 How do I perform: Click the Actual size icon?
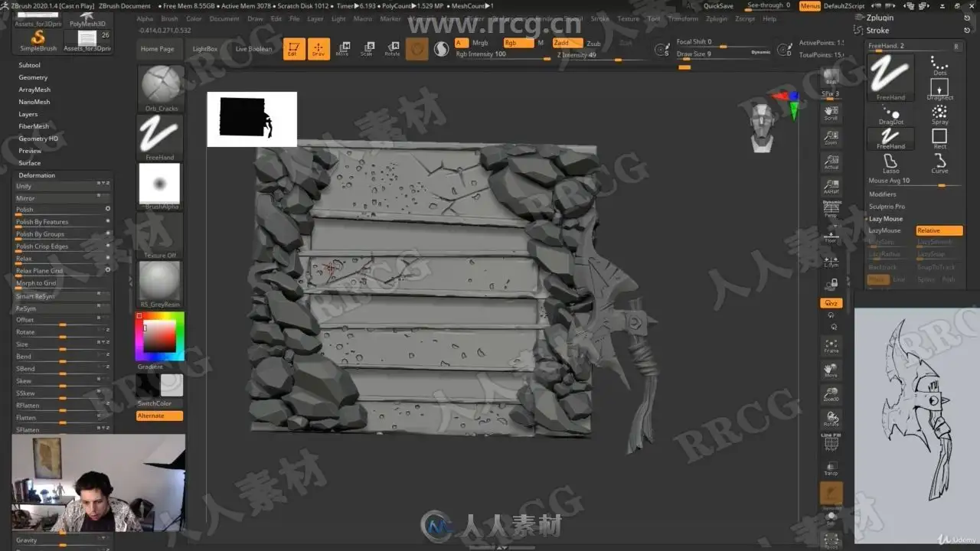pos(831,162)
